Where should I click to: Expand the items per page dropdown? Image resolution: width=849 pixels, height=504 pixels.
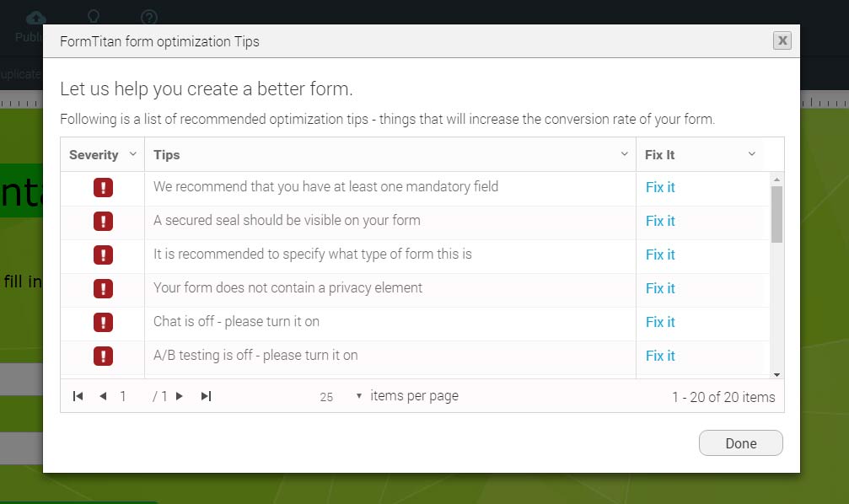pyautogui.click(x=359, y=396)
